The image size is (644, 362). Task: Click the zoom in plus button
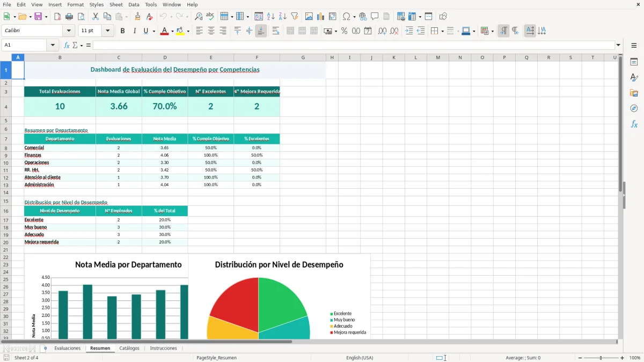623,358
